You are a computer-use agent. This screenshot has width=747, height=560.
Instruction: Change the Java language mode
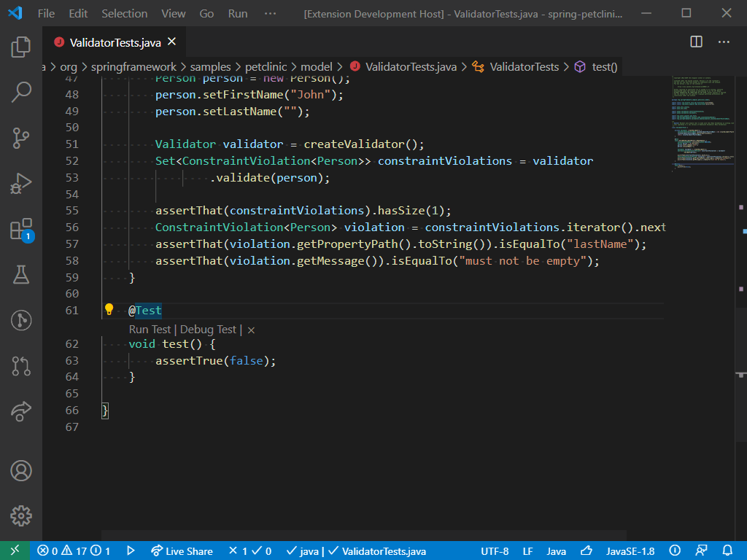point(556,551)
